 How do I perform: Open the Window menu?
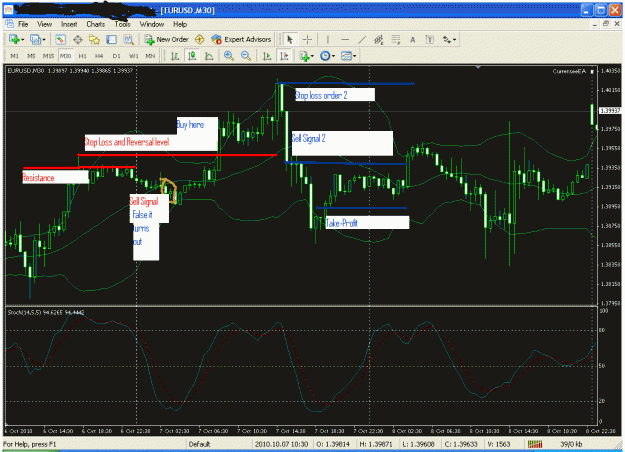[152, 24]
